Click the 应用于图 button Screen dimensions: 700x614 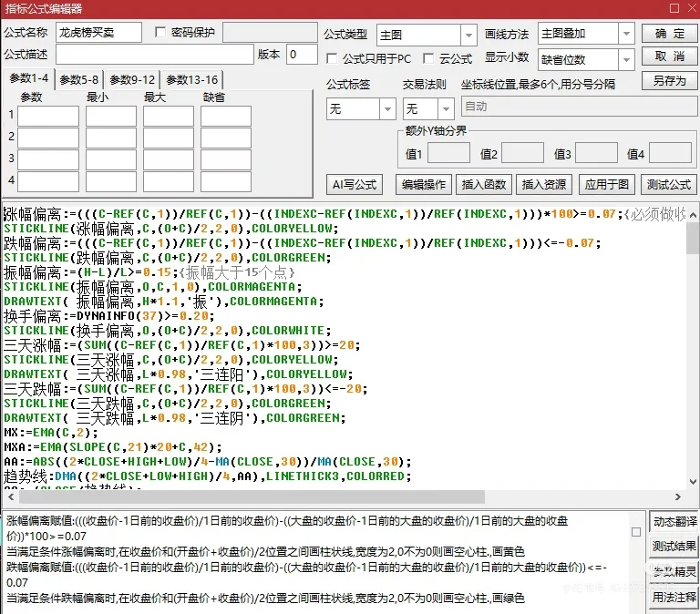[607, 184]
